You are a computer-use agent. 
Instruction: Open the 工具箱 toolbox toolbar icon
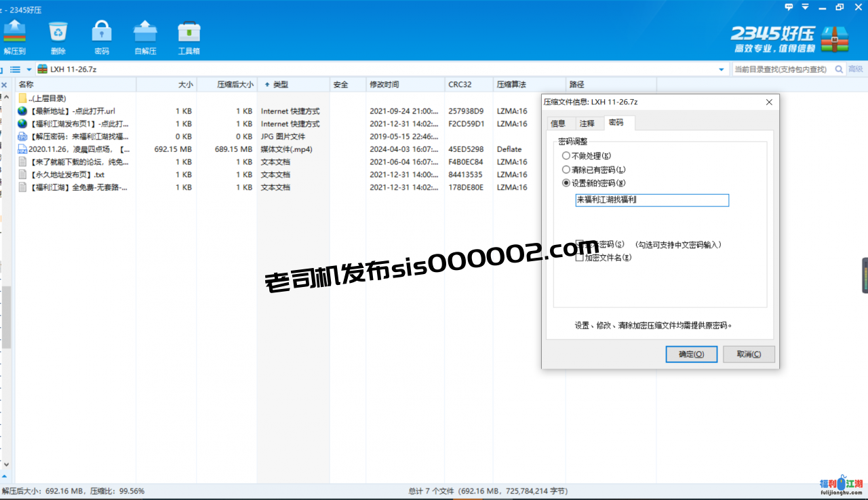point(189,37)
